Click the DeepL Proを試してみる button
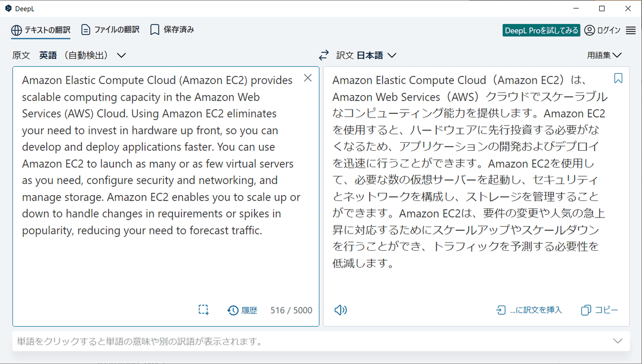 coord(542,30)
